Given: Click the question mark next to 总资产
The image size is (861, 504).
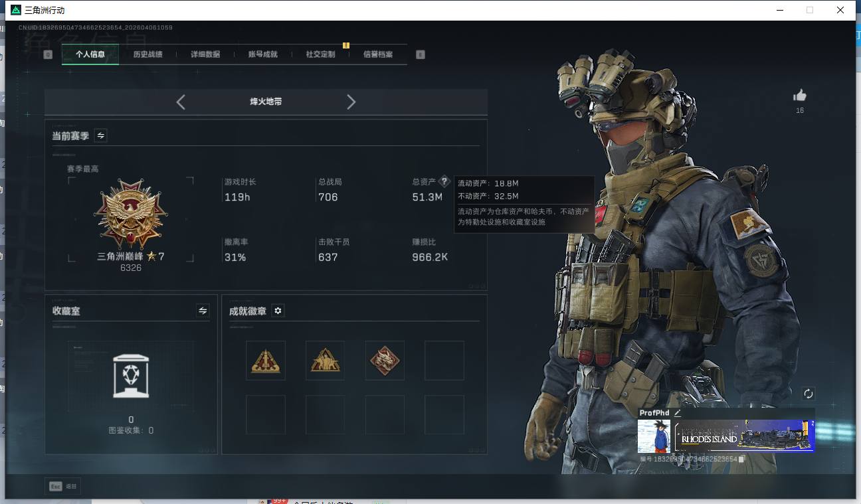Looking at the screenshot, I should coord(444,182).
